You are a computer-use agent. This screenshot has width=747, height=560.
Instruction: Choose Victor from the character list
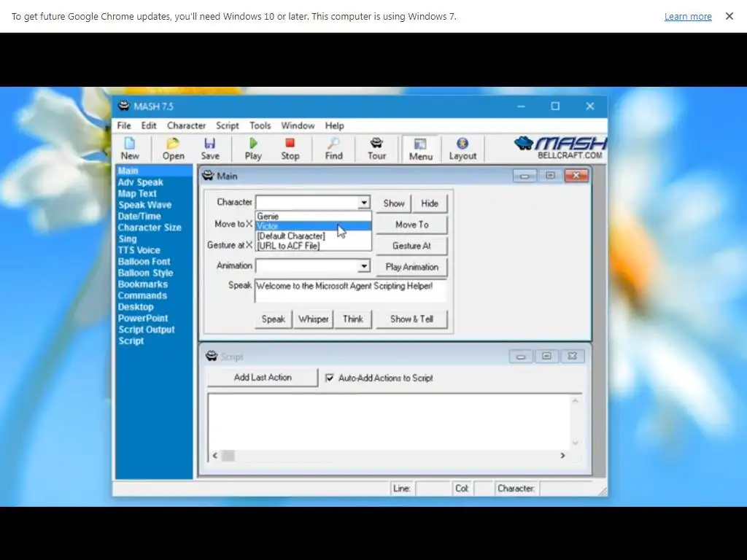click(314, 226)
